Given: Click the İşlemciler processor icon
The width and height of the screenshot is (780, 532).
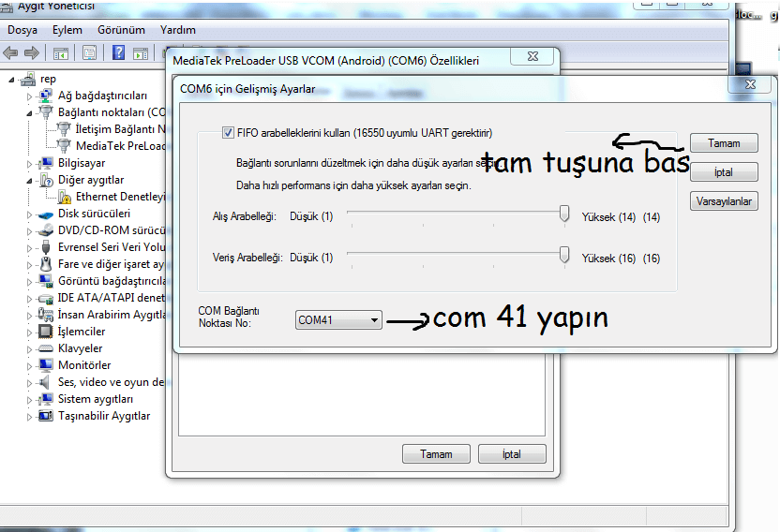Looking at the screenshot, I should coord(46,332).
